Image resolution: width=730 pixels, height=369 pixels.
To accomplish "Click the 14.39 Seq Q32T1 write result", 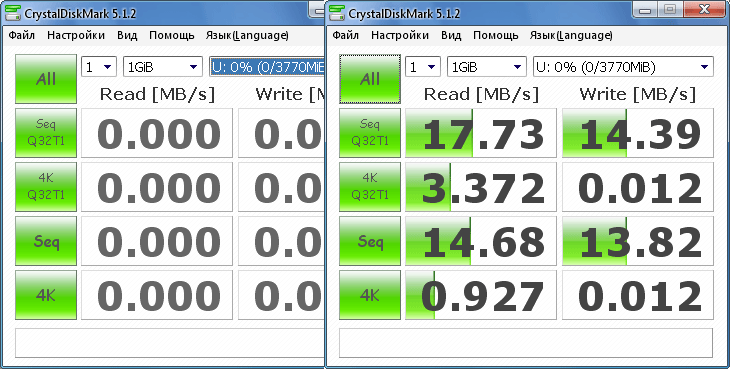I will pyautogui.click(x=638, y=133).
